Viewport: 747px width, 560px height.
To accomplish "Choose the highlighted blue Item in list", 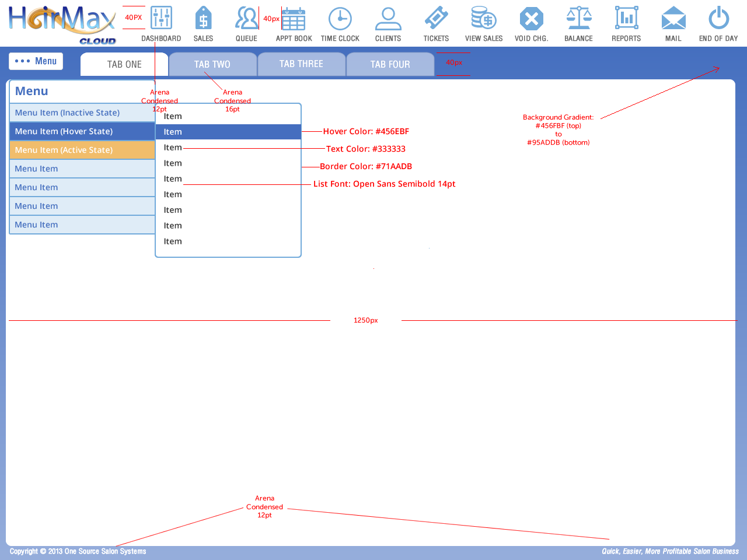I will click(x=228, y=132).
